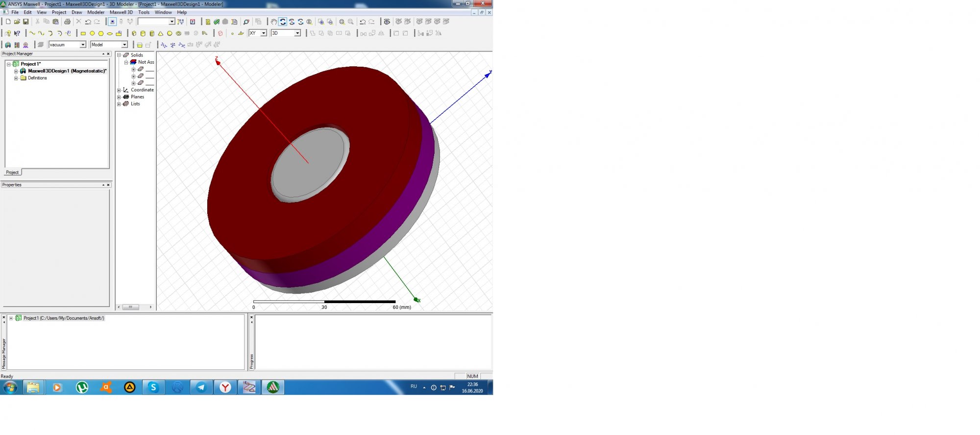The height and width of the screenshot is (435, 980).
Task: Draw a cone solid
Action: [x=161, y=33]
